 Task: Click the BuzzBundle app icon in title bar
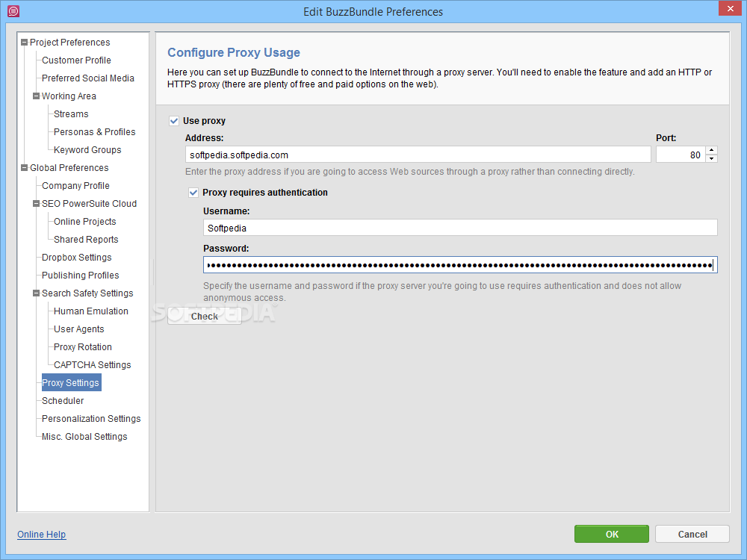(13, 11)
